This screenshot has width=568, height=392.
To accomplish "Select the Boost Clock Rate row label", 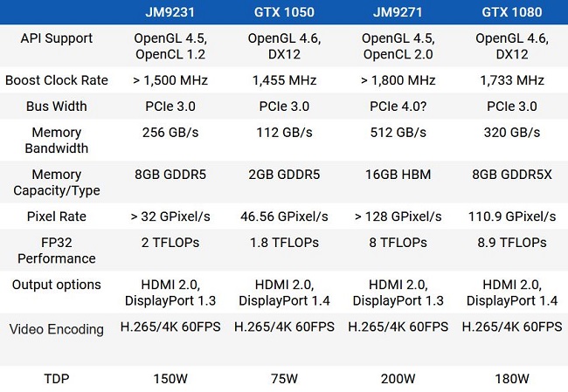I will 57,79.
